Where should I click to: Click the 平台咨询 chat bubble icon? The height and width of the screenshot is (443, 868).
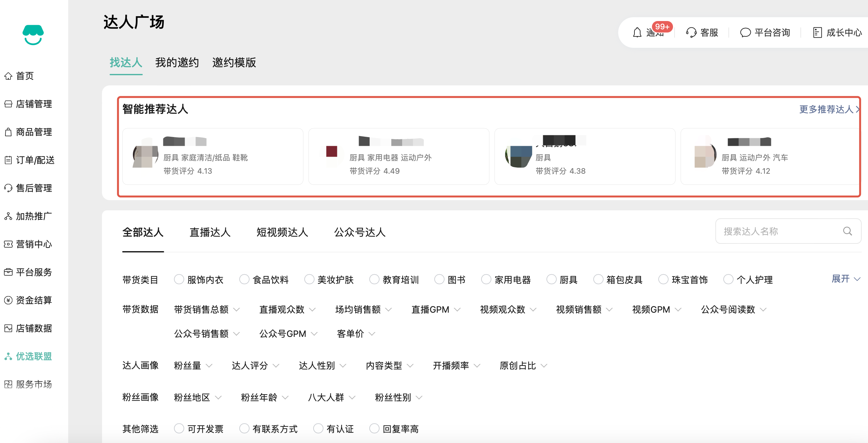(x=745, y=33)
